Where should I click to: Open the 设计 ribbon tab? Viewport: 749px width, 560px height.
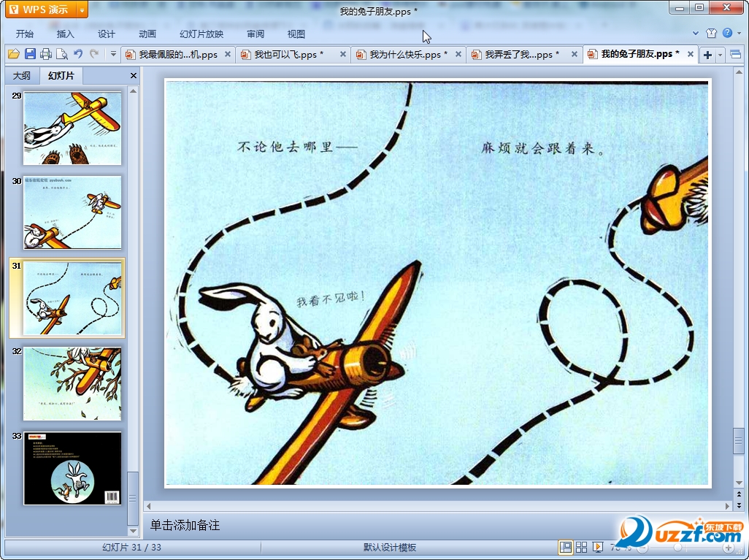(107, 34)
